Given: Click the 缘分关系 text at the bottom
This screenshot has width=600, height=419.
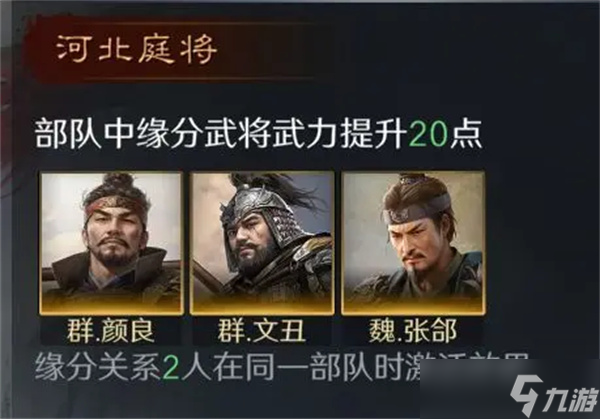Looking at the screenshot, I should 98,368.
